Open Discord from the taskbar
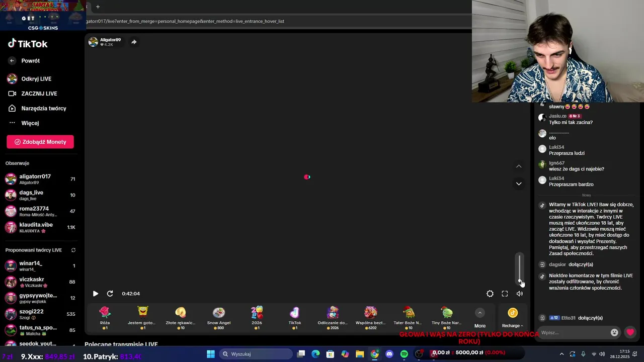Screen dimensions: 644x362 click(389, 354)
